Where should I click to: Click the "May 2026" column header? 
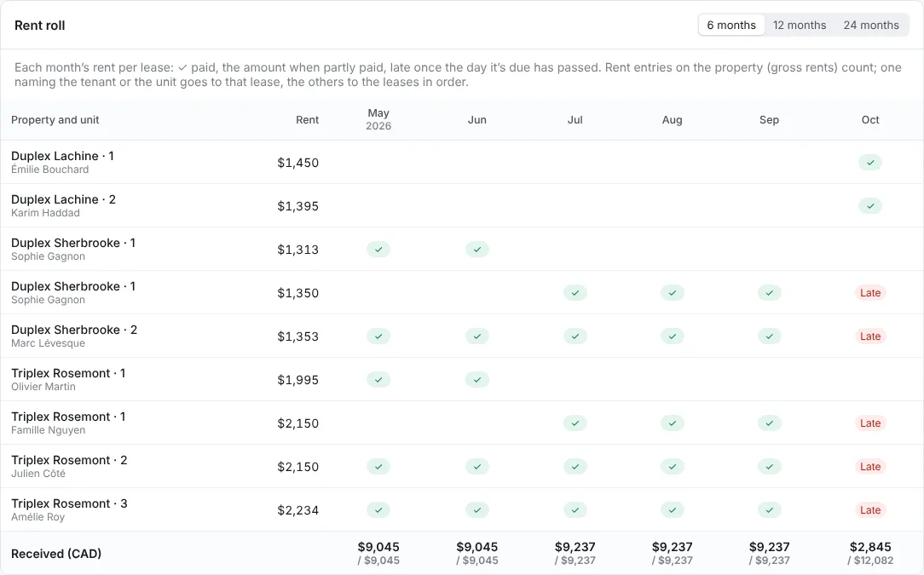(x=378, y=119)
